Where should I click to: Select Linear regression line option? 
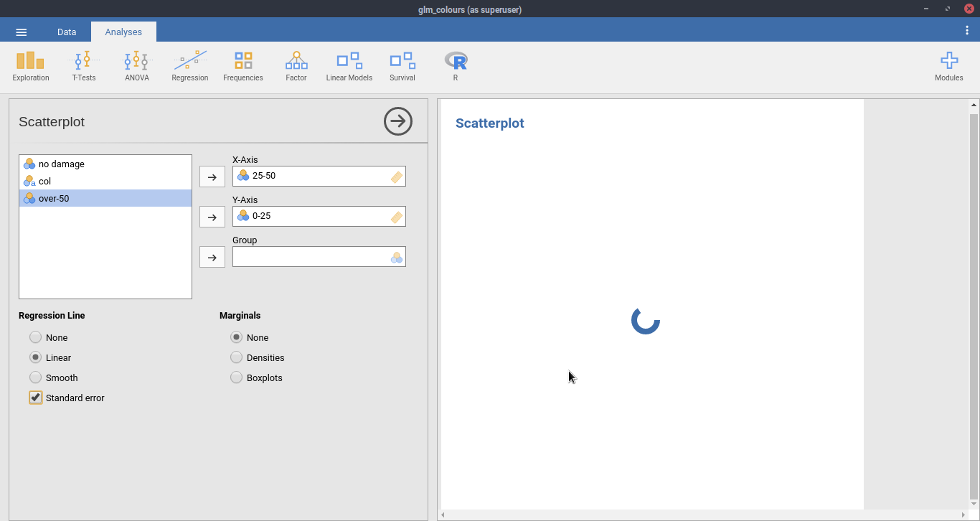pyautogui.click(x=50, y=357)
